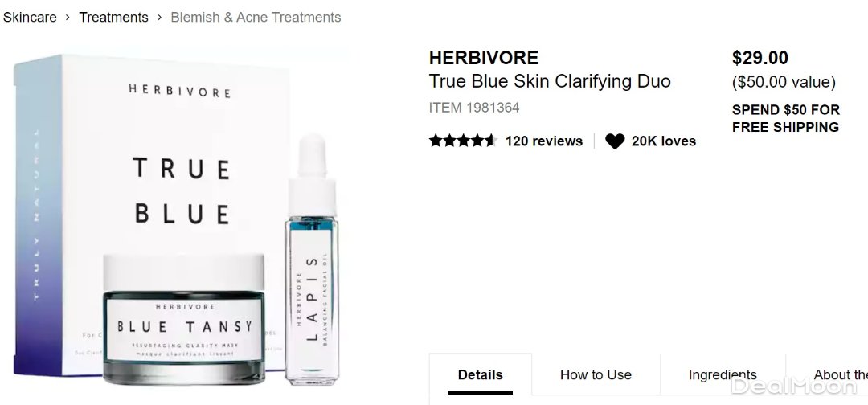Click the chevron after Treatments breadcrumb

(159, 17)
